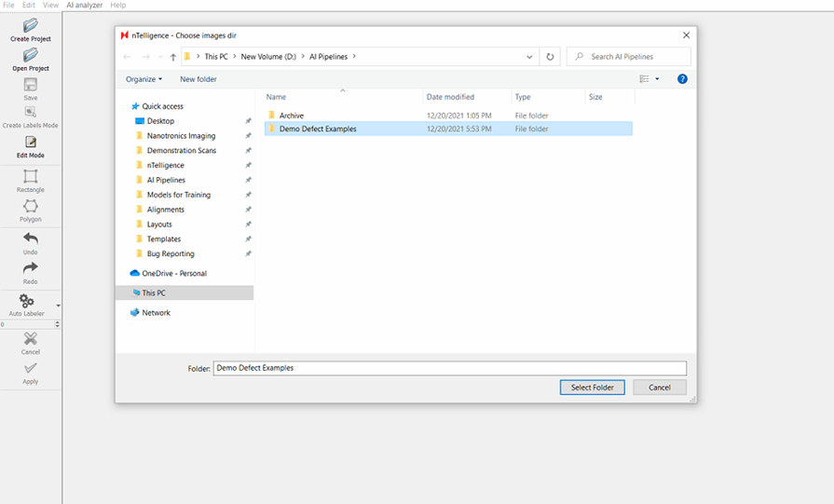Screen dimensions: 834x504
Task: Open the AI analyzer menu
Action: point(84,6)
